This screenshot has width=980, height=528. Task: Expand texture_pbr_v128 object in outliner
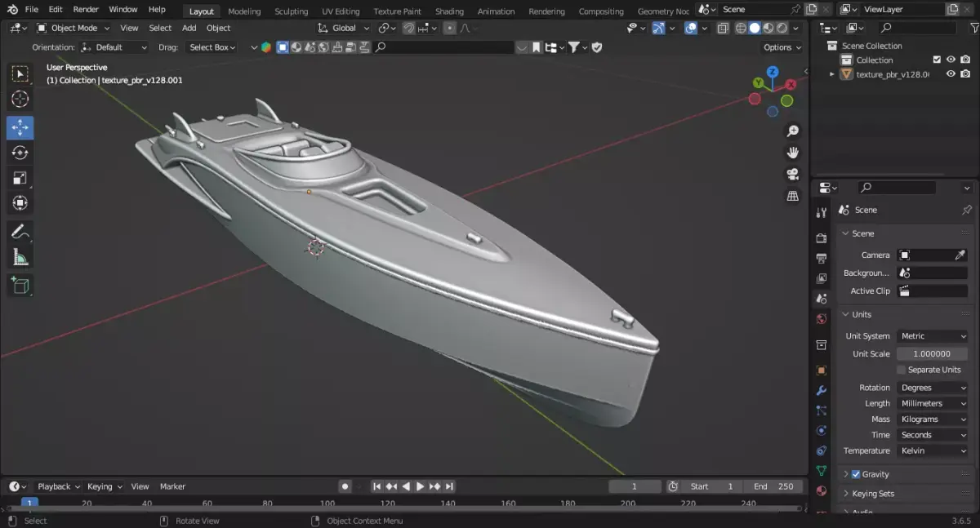832,73
